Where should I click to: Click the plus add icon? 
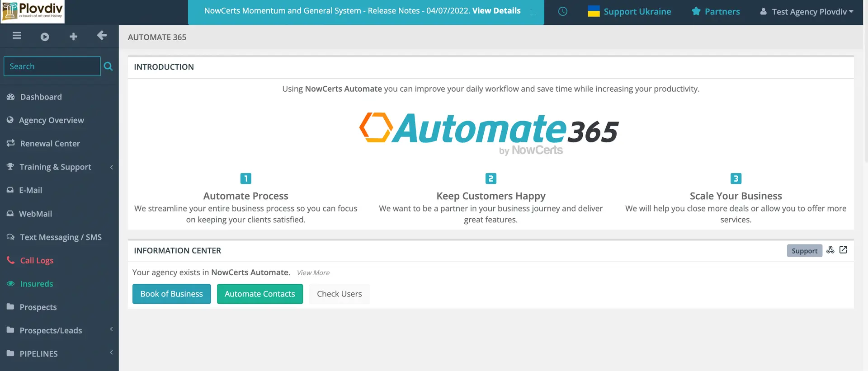73,37
